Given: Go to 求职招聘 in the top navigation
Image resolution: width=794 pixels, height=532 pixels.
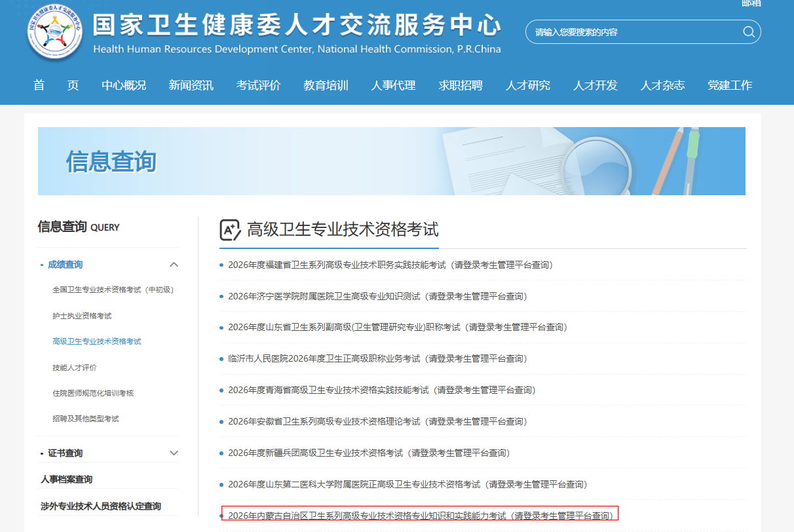Looking at the screenshot, I should 461,85.
